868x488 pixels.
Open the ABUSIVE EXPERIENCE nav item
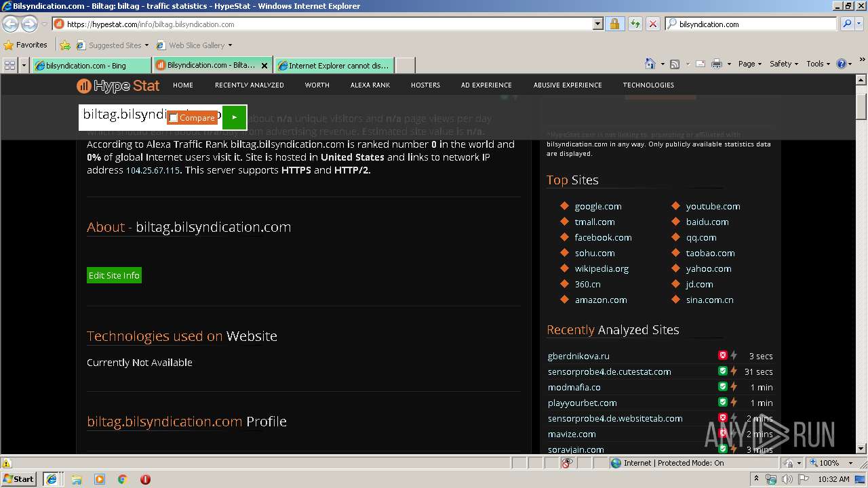568,85
